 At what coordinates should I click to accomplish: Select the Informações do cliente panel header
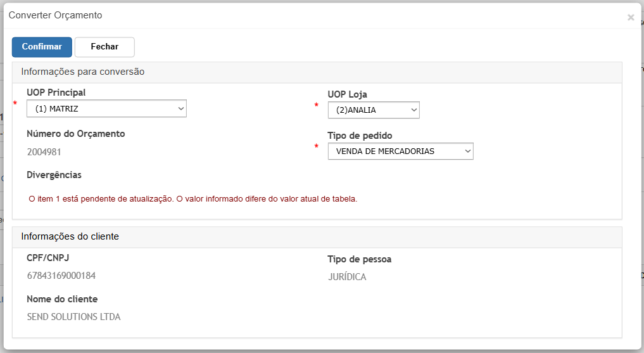[x=70, y=236]
